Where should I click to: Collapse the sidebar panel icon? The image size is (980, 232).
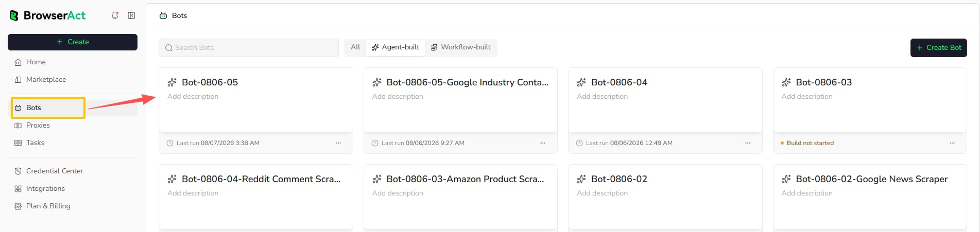point(131,15)
